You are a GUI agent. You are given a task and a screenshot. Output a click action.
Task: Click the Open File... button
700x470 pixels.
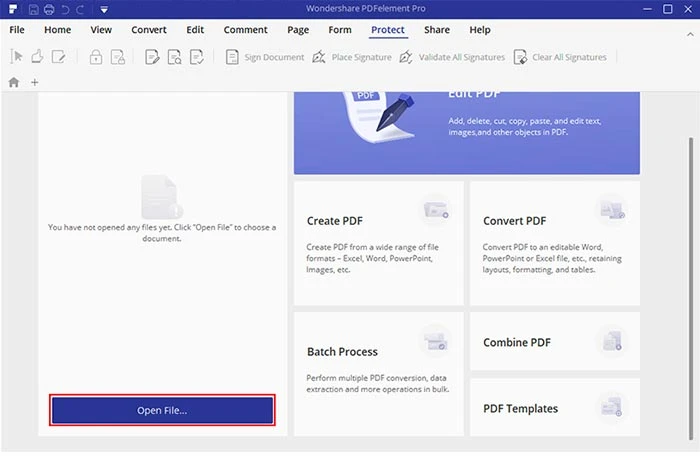pyautogui.click(x=162, y=410)
